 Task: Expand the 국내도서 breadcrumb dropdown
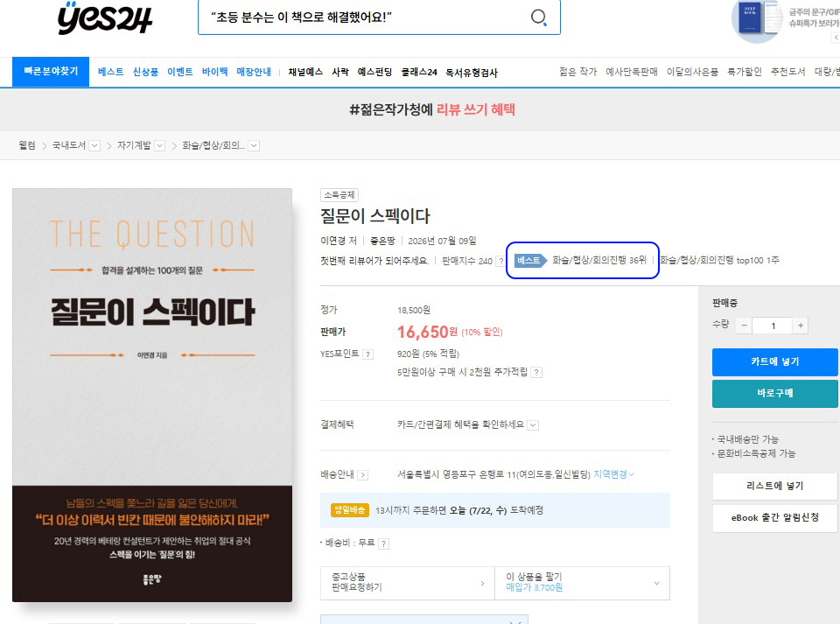(94, 145)
